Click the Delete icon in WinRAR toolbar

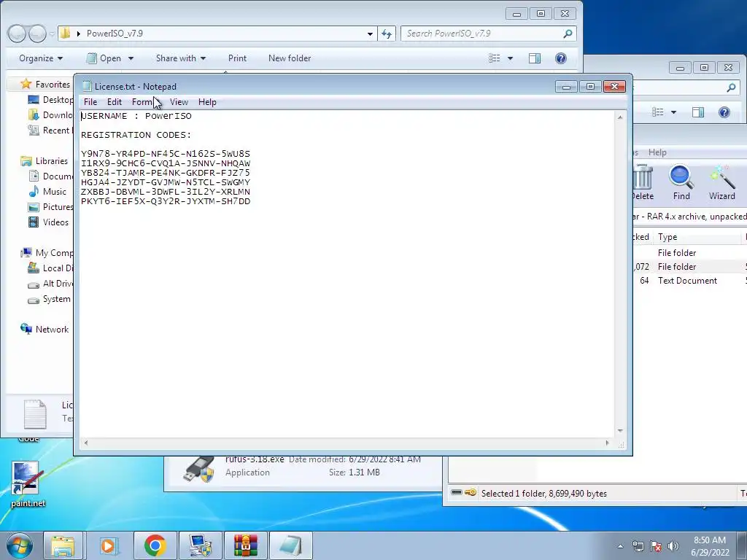[643, 182]
